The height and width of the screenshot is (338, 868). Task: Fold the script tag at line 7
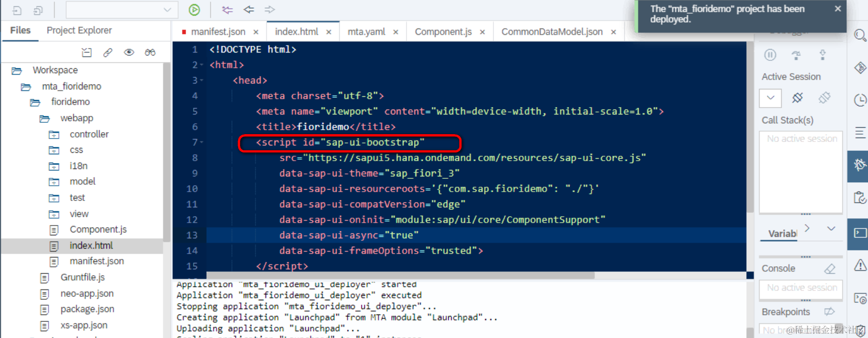(201, 142)
